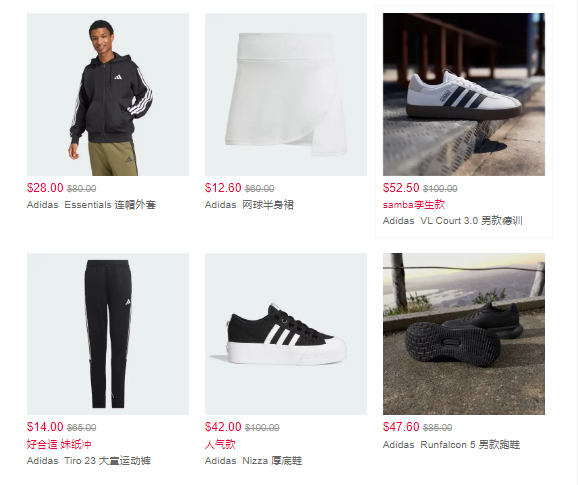Open the black Runfalcon 5 shoes photo
This screenshot has height=485, width=578.
click(x=464, y=334)
